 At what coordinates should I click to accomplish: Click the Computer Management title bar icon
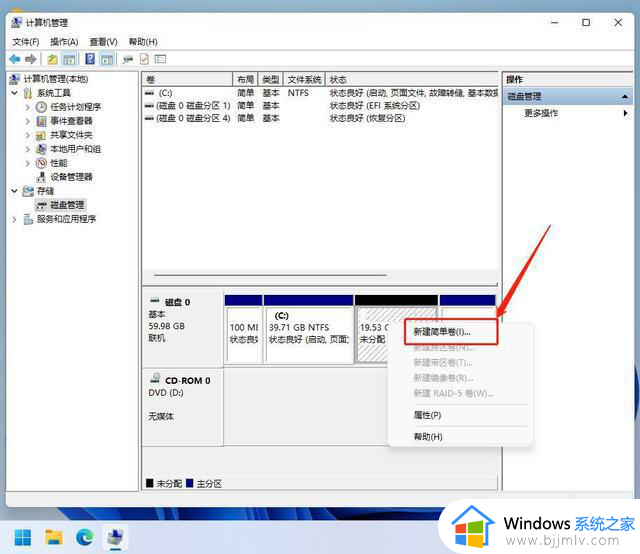tap(16, 22)
